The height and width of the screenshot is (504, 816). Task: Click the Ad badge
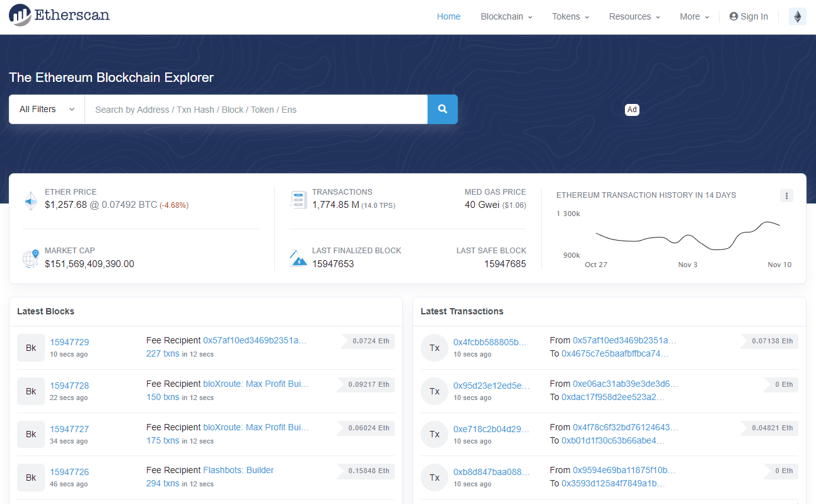632,110
